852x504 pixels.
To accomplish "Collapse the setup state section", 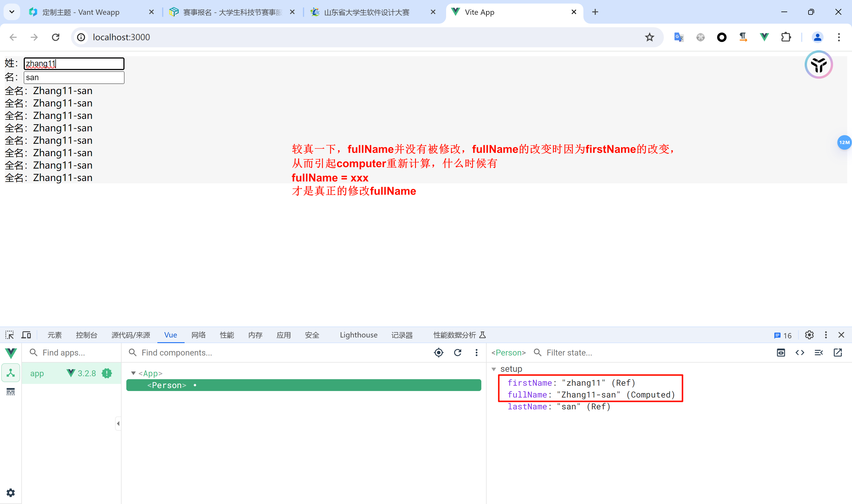I will point(494,369).
